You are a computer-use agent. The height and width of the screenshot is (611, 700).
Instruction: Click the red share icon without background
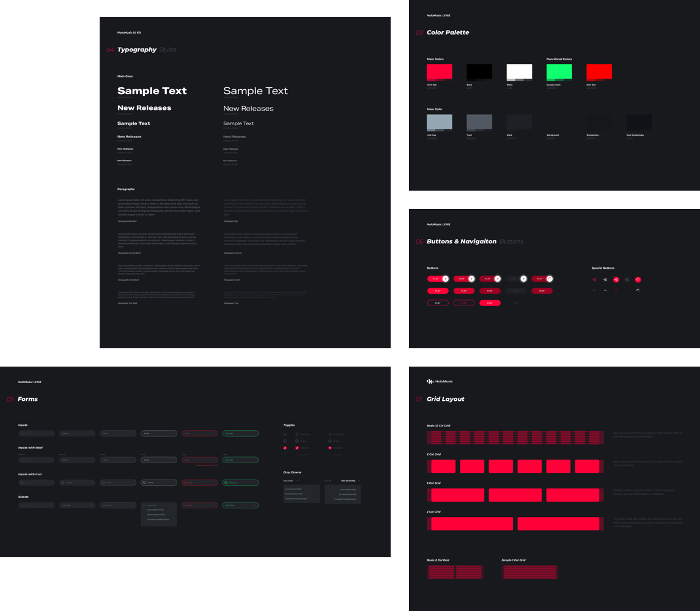[594, 280]
